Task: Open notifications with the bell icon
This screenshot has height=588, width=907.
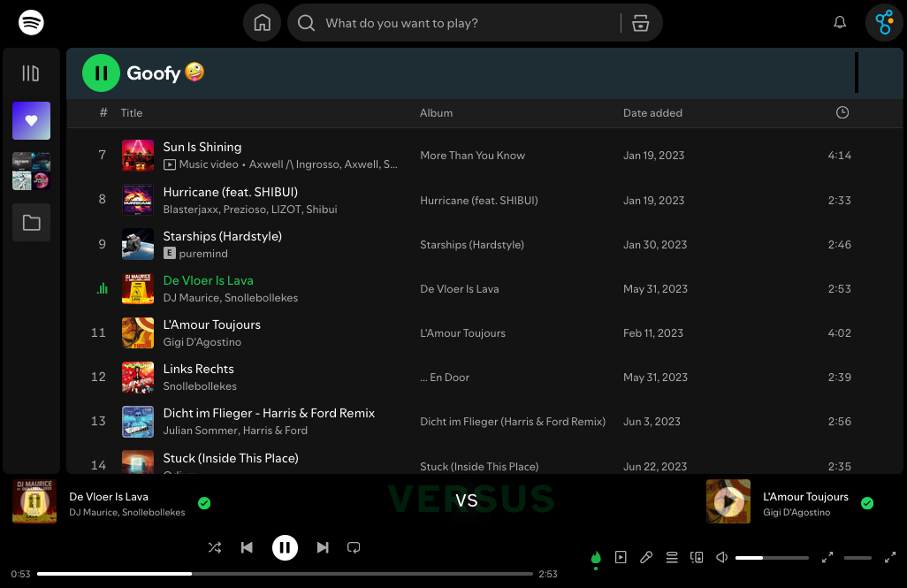Action: 839,22
